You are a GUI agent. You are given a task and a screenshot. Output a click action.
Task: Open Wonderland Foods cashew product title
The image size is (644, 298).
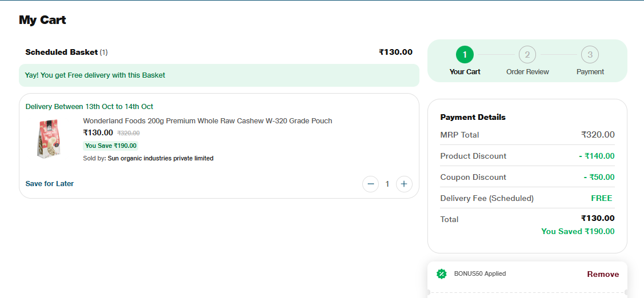click(207, 121)
